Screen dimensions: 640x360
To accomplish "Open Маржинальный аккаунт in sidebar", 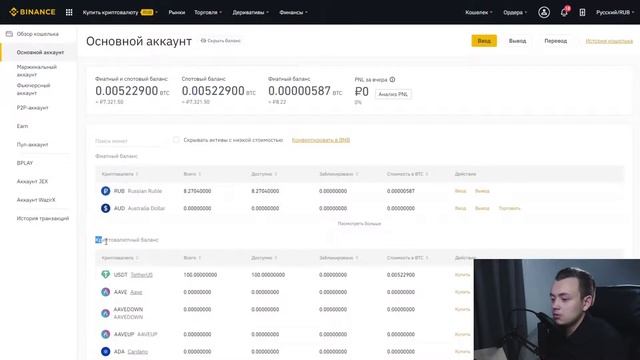I will click(36, 71).
